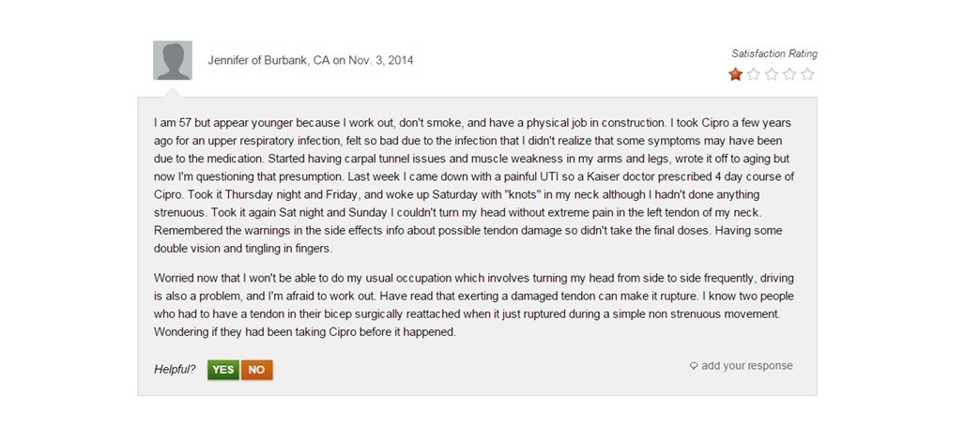Select the second empty rating star

[754, 74]
